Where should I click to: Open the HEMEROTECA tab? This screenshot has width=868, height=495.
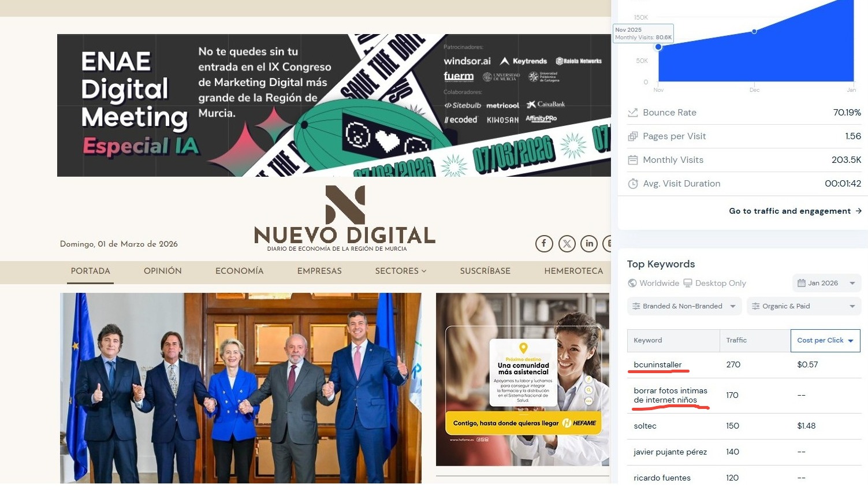pos(573,271)
